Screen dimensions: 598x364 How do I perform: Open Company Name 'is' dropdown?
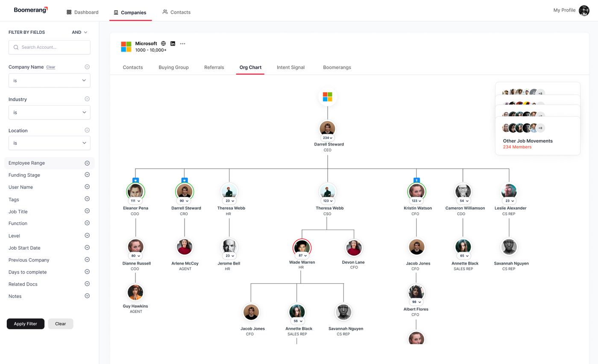(x=49, y=80)
